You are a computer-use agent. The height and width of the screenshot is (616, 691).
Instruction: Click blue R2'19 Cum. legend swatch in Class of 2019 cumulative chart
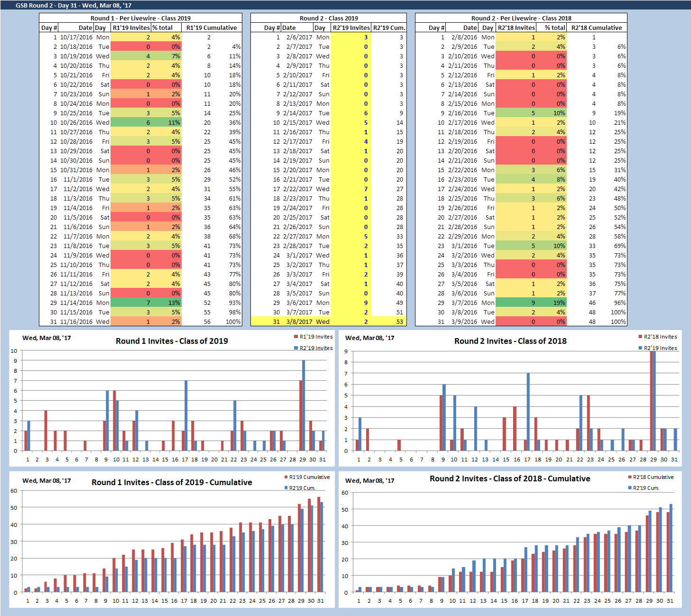click(x=286, y=488)
